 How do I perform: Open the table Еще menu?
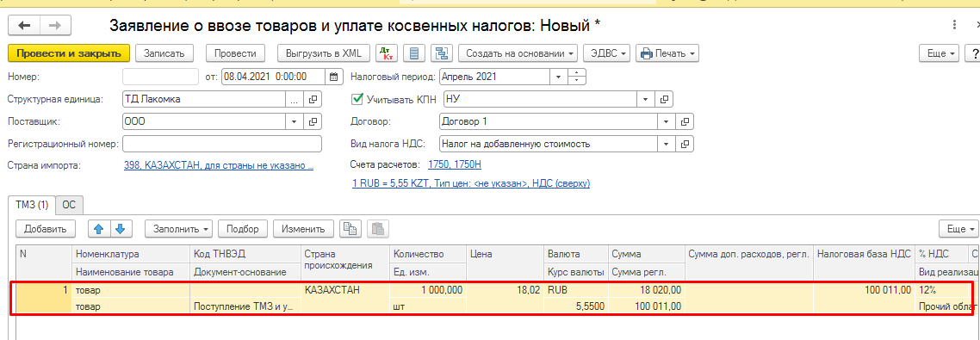point(959,229)
